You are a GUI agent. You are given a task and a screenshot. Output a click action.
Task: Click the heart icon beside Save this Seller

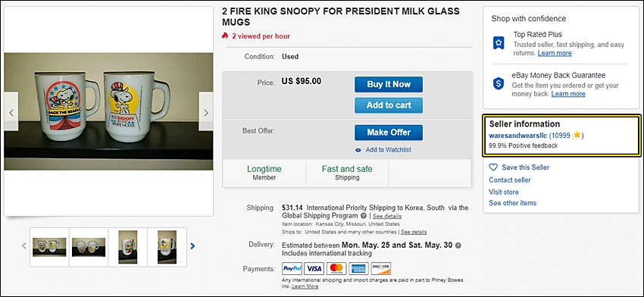click(x=493, y=167)
